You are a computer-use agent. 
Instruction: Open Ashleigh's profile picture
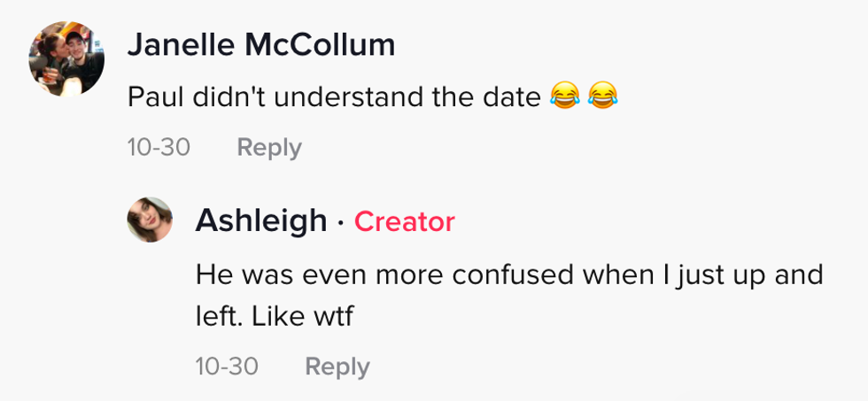point(151,220)
